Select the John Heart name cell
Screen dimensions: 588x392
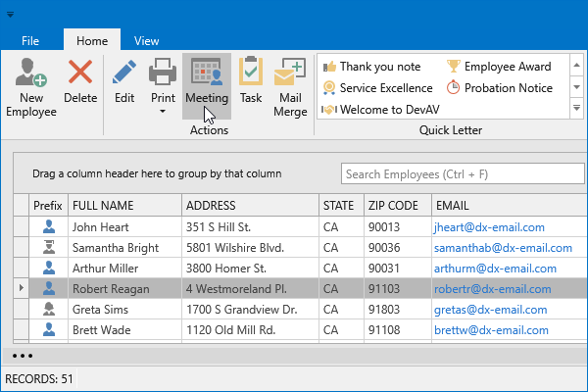(124, 227)
